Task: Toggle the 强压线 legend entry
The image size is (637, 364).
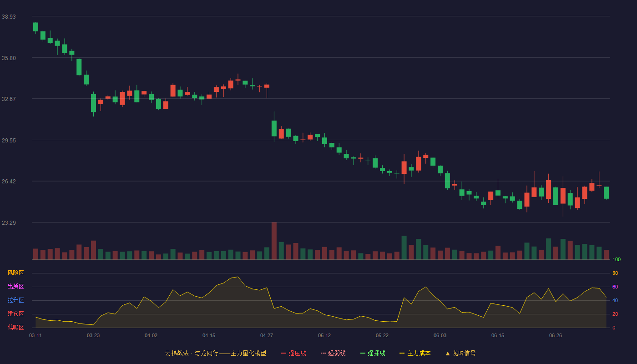Action: coord(293,353)
